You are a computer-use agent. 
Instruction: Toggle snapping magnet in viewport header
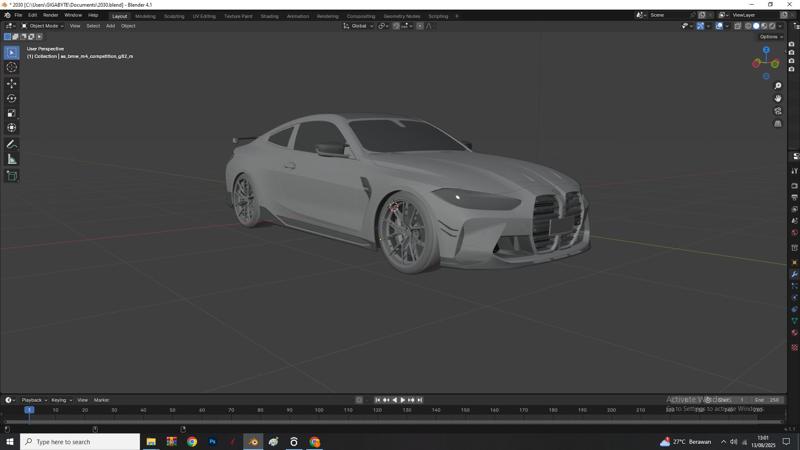[x=396, y=26]
